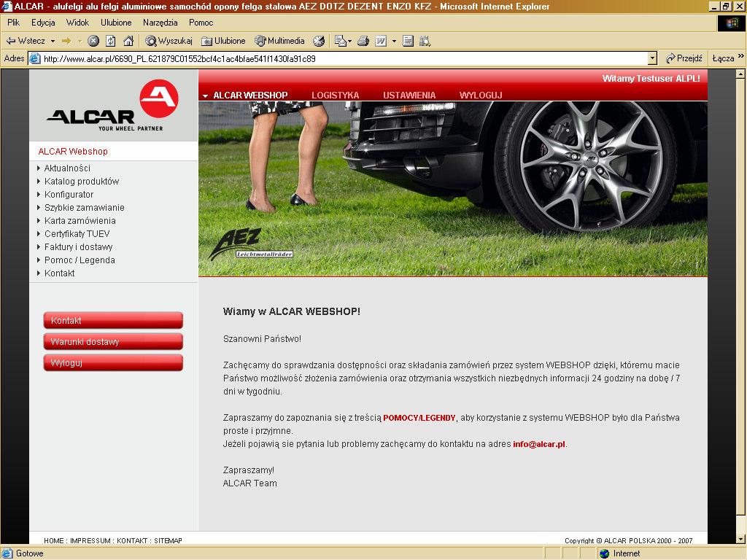This screenshot has height=560, width=747.
Task: Open the Pomoc menu
Action: [x=201, y=23]
